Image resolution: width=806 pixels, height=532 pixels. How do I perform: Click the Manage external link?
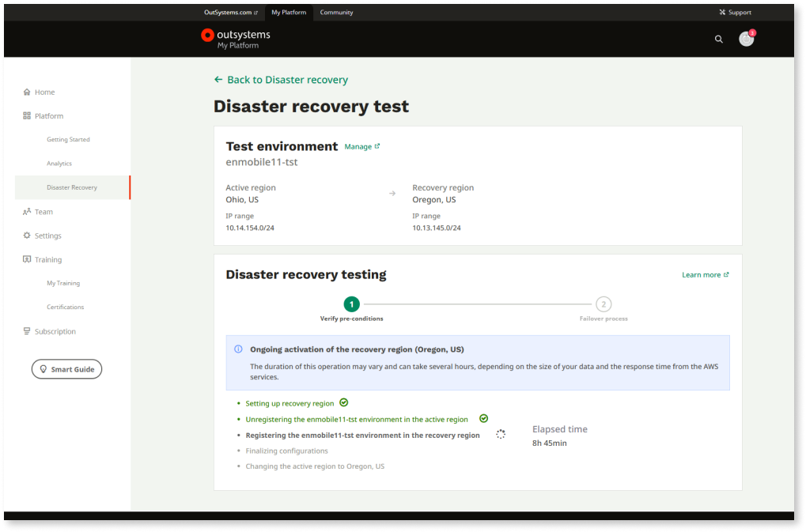tap(361, 147)
